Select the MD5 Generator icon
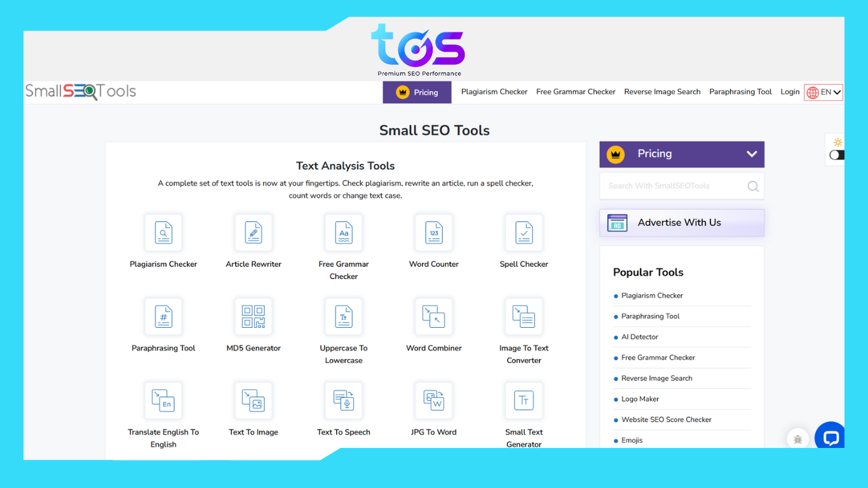868x488 pixels. pos(254,316)
